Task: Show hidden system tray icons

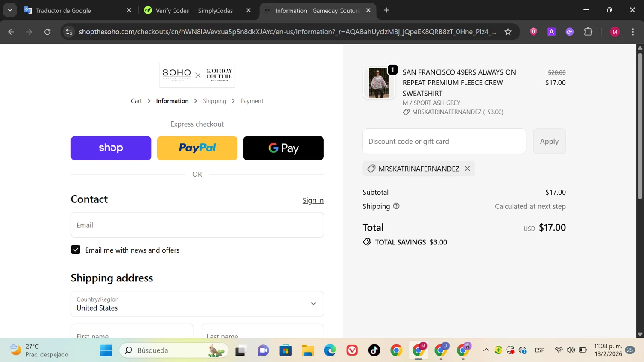Action: point(486,350)
